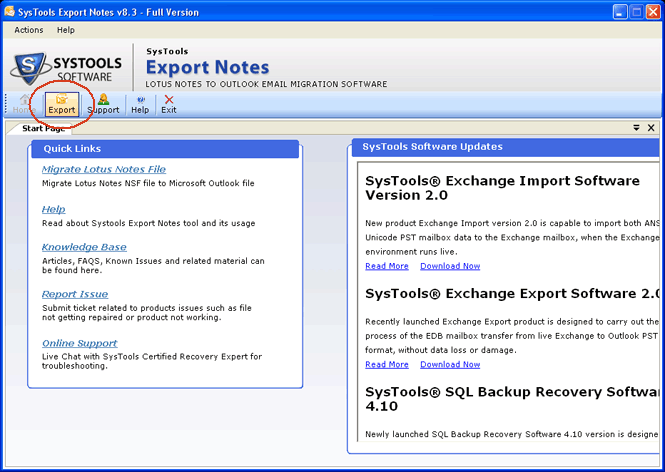665x472 pixels.
Task: Click the Help quick link
Action: [x=53, y=209]
